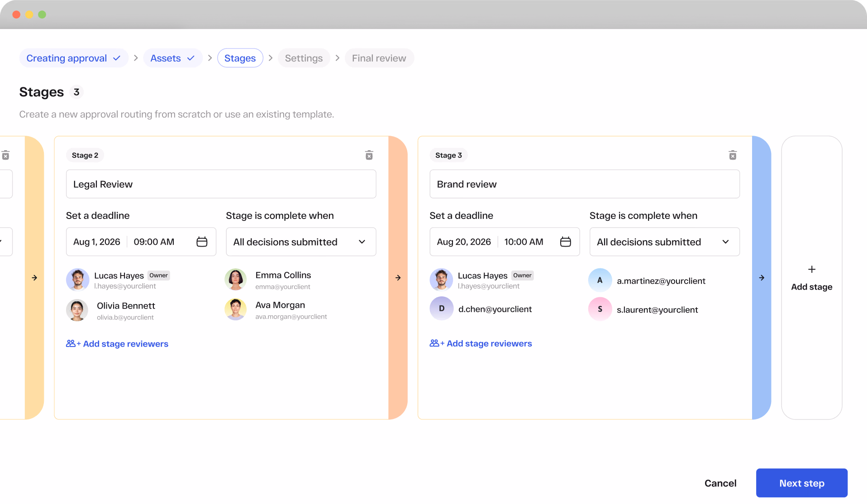Click the A avatar for a.martinez
This screenshot has height=504, width=867.
point(600,280)
